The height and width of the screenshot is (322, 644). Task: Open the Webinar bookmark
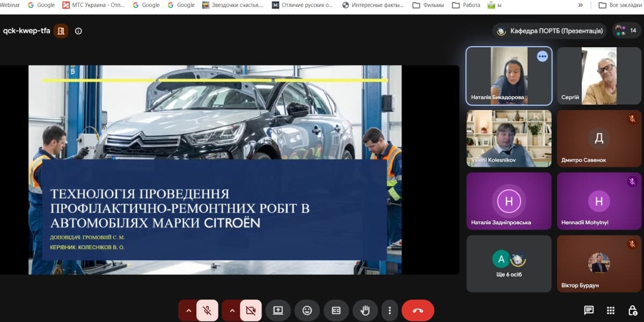coord(9,5)
